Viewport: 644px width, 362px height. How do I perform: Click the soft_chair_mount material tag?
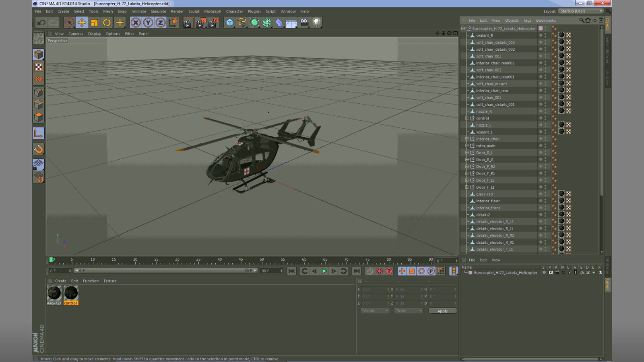tap(561, 84)
